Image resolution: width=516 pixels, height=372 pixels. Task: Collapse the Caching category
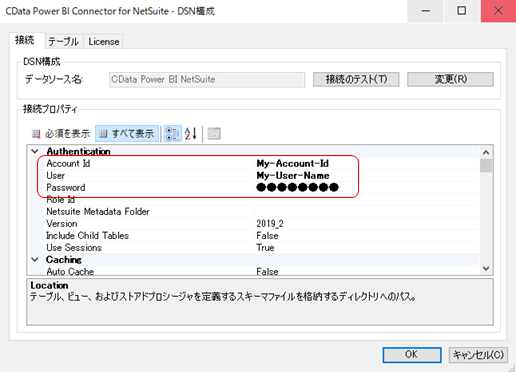[35, 259]
